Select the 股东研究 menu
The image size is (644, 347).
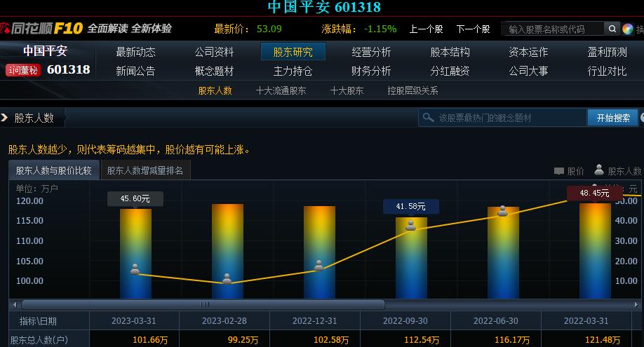[x=293, y=52]
